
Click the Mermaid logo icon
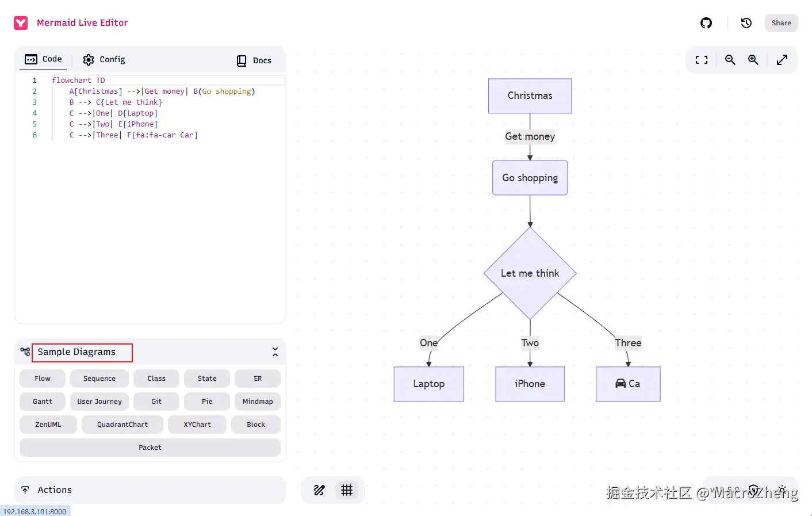click(21, 23)
